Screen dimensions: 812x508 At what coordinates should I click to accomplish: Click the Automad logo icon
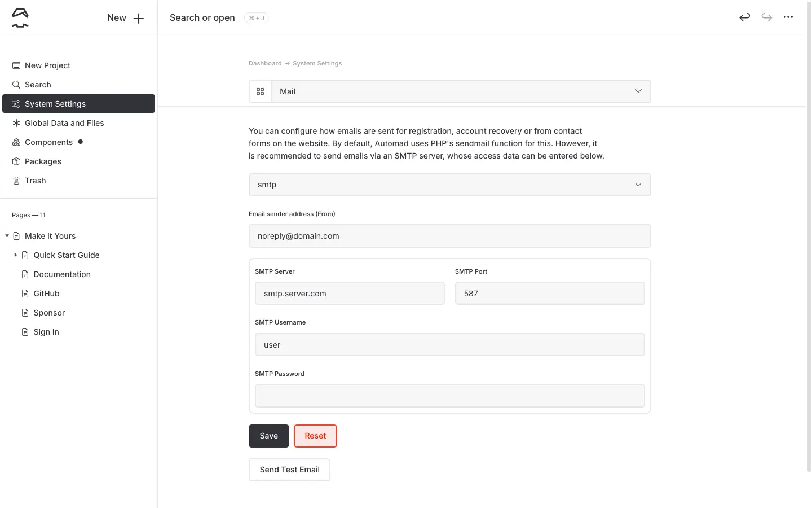20,18
